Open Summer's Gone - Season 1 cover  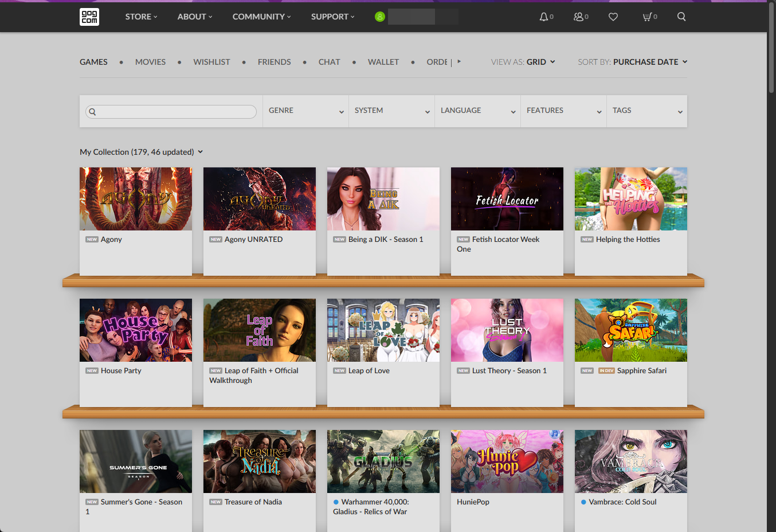click(136, 461)
